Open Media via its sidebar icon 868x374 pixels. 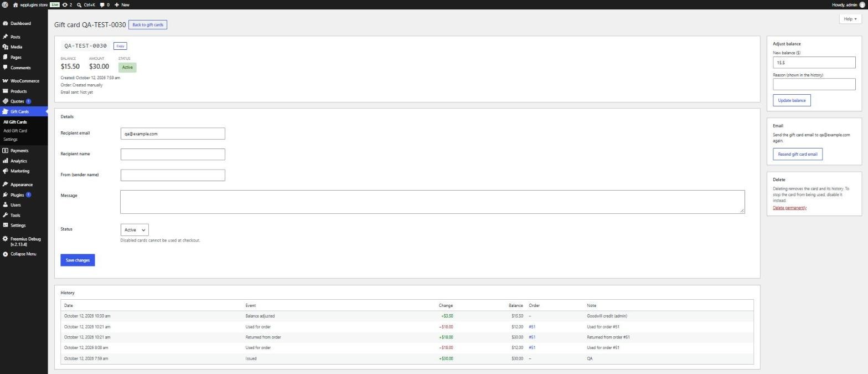click(x=5, y=47)
